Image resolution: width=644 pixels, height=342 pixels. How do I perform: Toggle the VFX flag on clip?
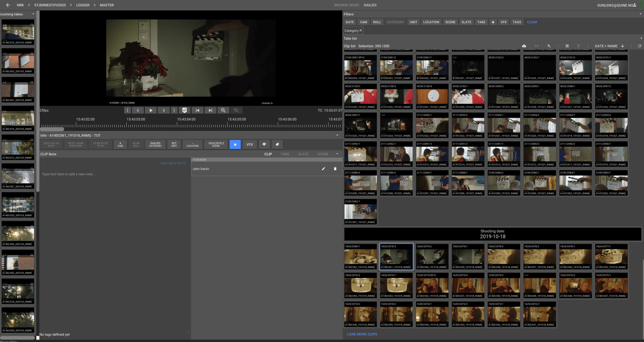point(249,144)
